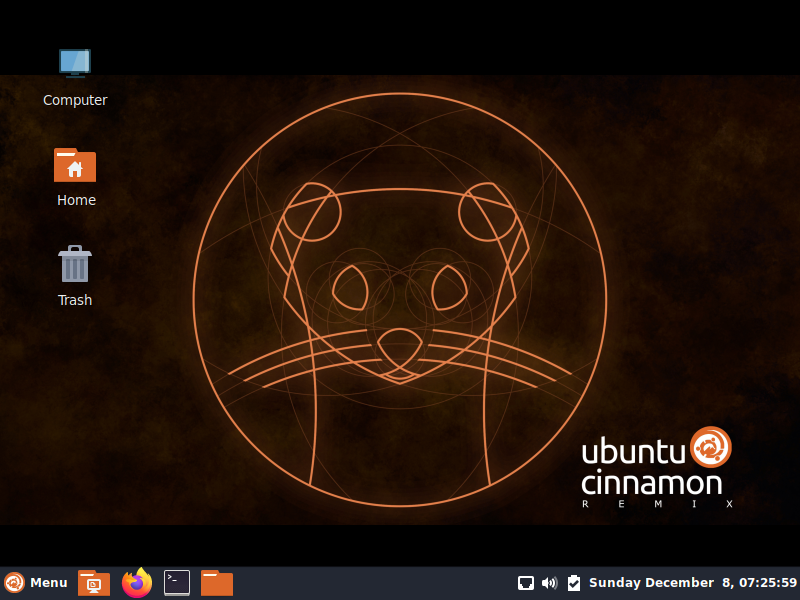Select the Home folder icon
This screenshot has width=800, height=600.
coord(75,165)
